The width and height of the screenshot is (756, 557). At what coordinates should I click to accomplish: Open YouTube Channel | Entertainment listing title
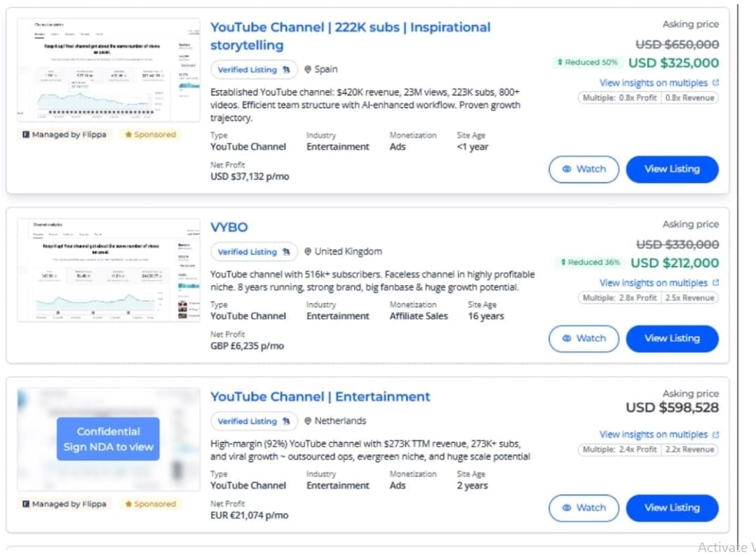tap(320, 397)
